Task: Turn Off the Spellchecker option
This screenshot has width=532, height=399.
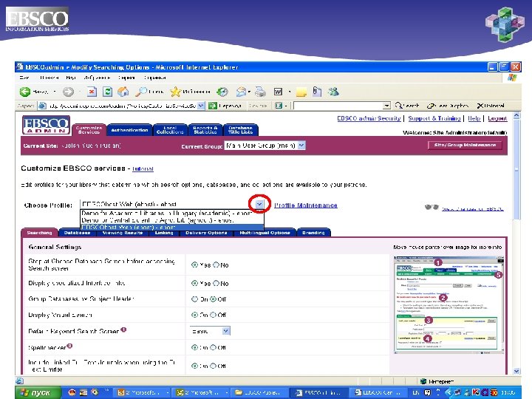Action: [x=213, y=347]
